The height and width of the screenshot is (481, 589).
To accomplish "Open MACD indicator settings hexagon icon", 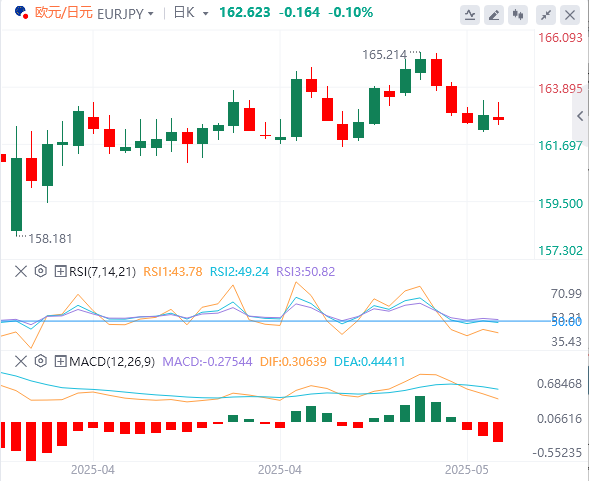I will [x=41, y=361].
